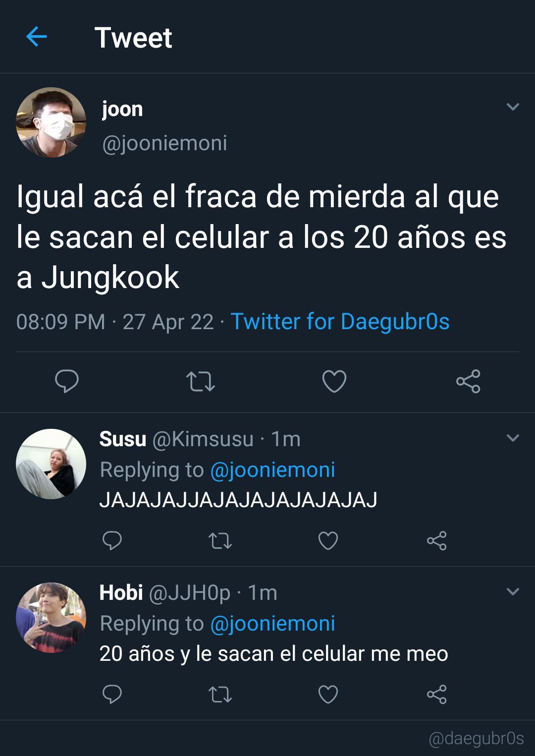
Task: Like Susu's reply tweet
Action: (x=328, y=540)
